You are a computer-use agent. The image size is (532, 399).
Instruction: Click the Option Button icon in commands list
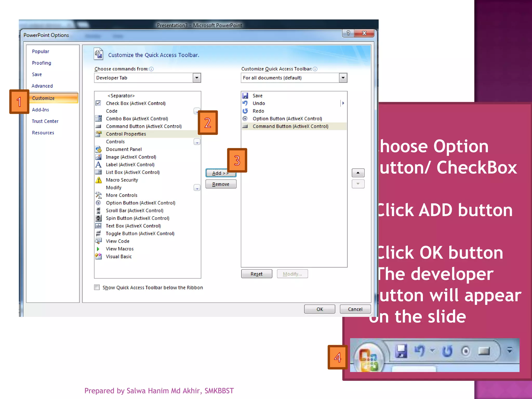(98, 203)
